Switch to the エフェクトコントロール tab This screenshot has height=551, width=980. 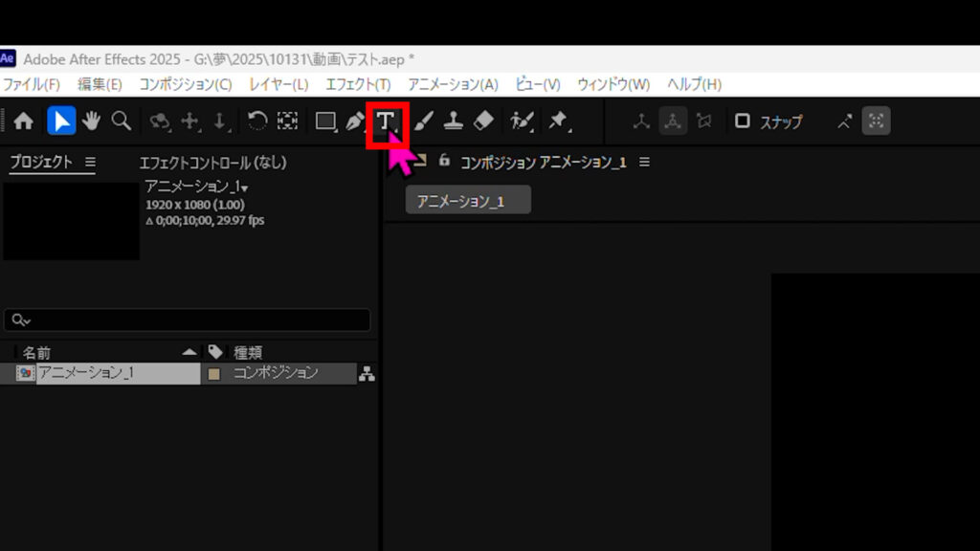212,163
